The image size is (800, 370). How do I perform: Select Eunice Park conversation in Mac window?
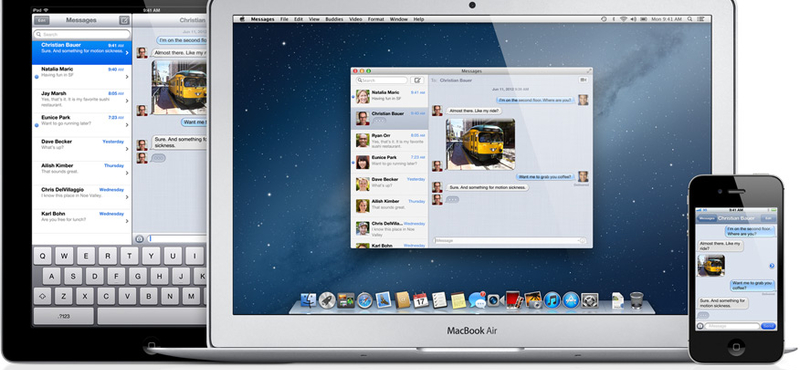(389, 162)
